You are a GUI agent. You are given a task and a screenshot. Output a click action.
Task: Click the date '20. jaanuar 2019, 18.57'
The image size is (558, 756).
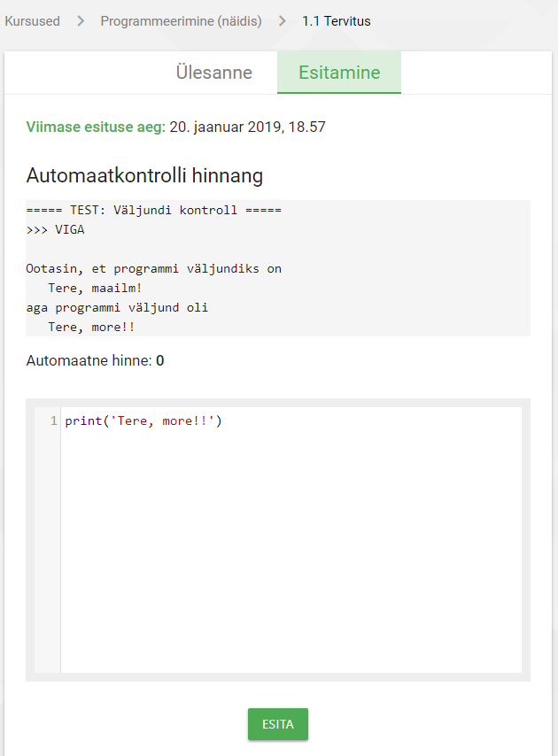(247, 127)
